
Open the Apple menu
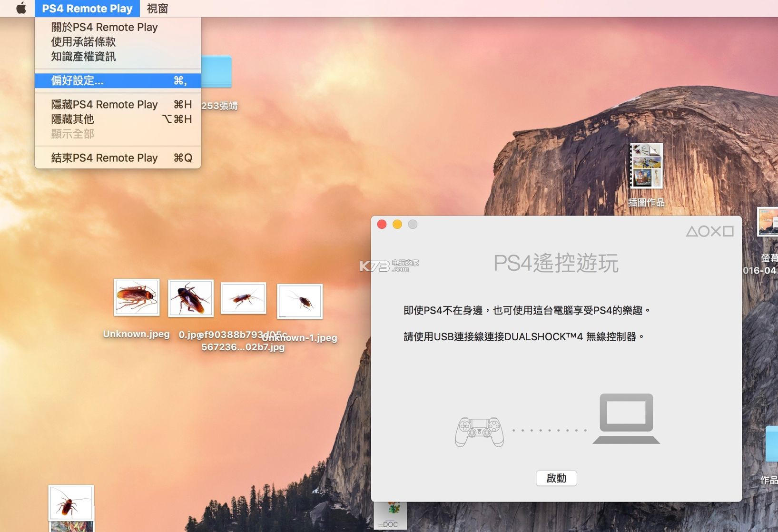pyautogui.click(x=21, y=8)
